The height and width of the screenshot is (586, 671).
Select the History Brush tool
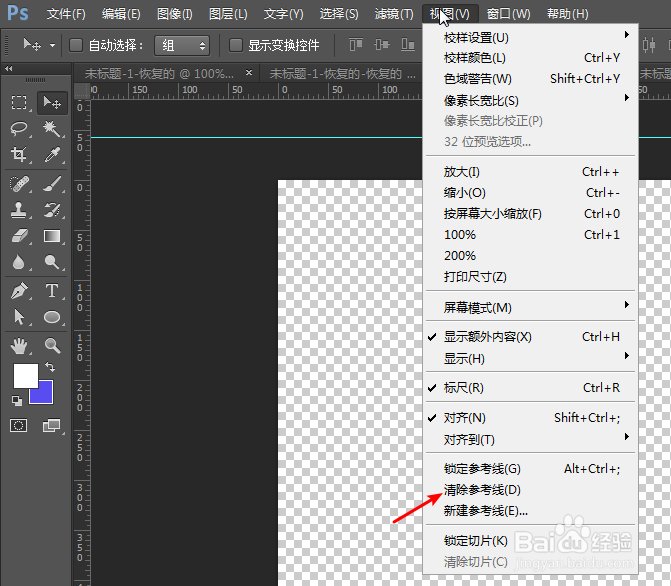[52, 210]
